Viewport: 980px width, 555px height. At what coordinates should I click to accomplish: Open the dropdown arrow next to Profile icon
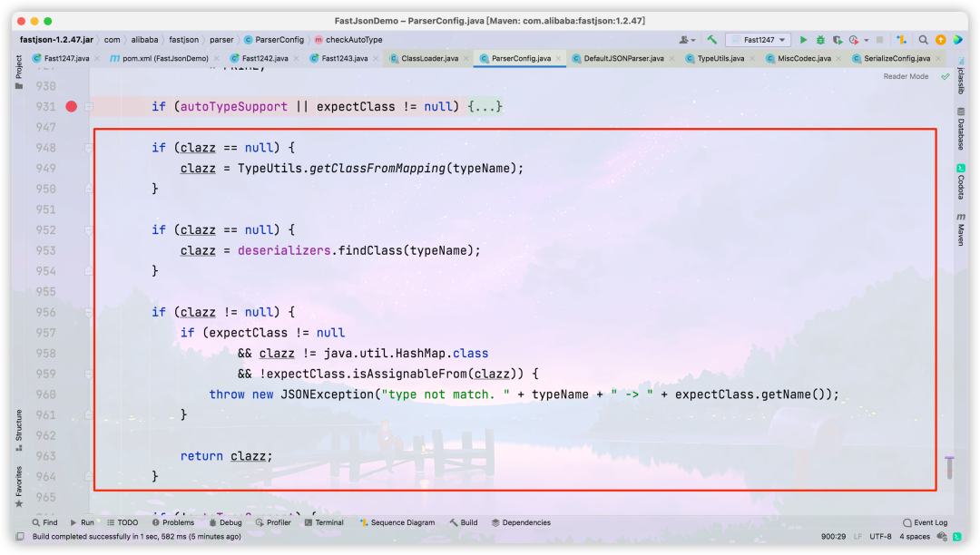point(867,40)
